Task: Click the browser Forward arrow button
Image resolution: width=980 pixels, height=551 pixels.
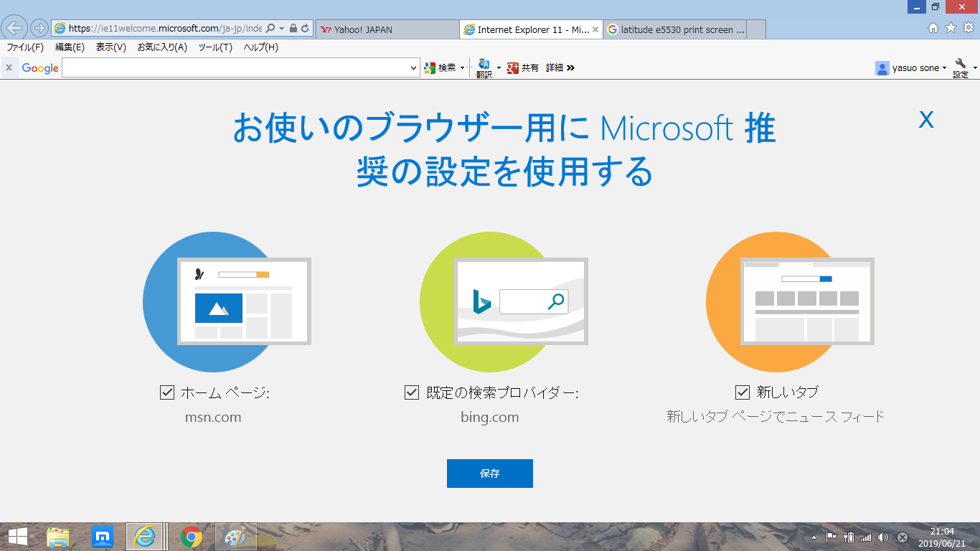Action: click(39, 29)
